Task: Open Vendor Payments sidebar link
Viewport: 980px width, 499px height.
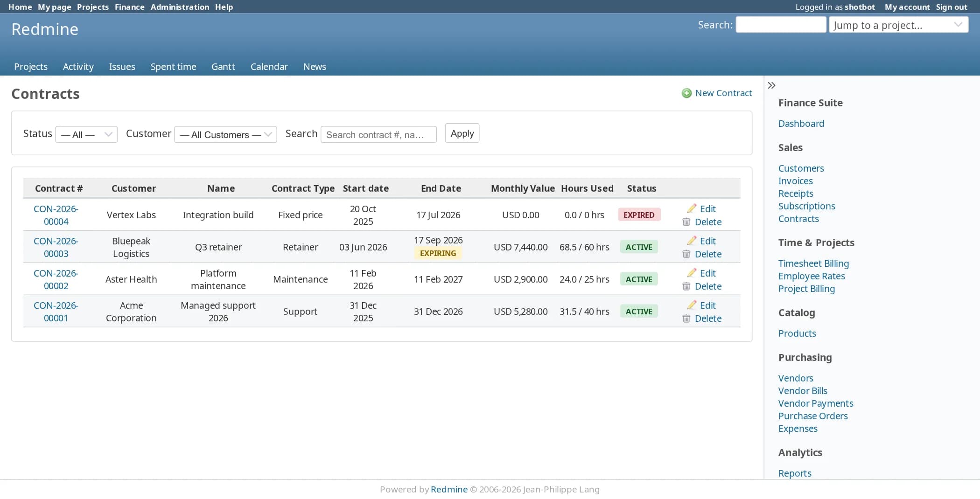Action: coord(815,403)
